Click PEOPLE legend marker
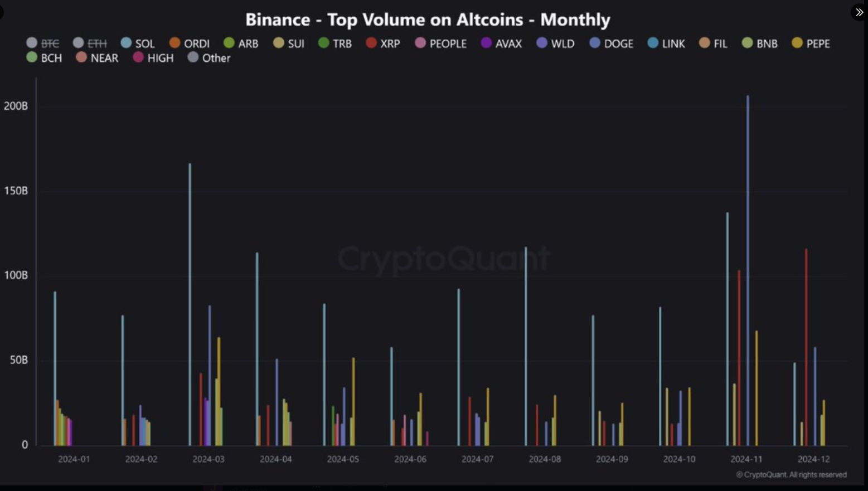 [x=421, y=43]
